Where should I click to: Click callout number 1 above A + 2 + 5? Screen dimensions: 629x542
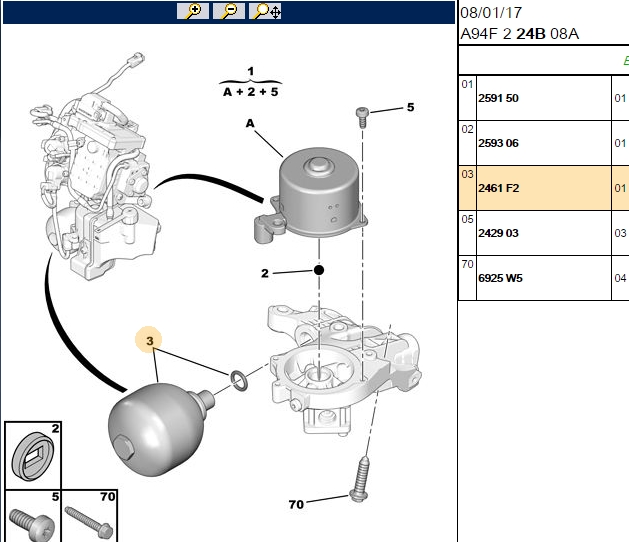(x=251, y=71)
